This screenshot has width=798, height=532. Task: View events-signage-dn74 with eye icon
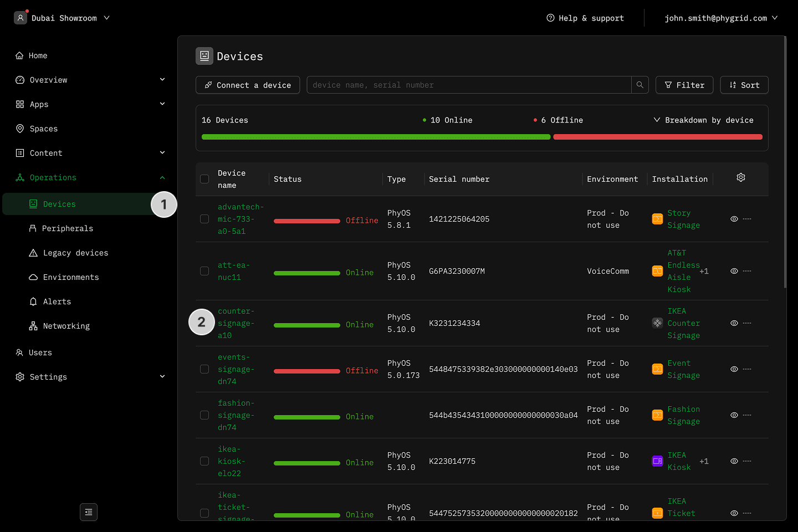[x=734, y=369]
